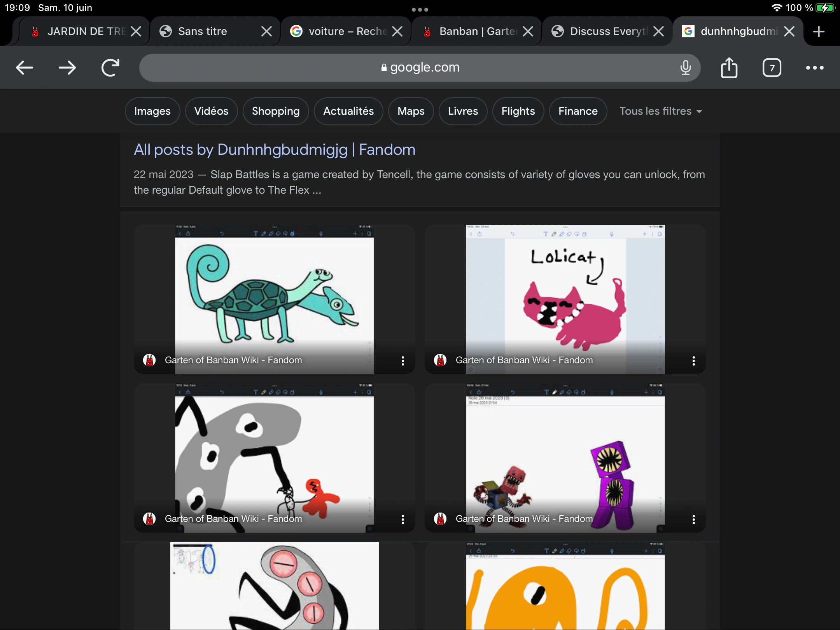Select the Vidéos filter chip
This screenshot has height=630, width=840.
(x=211, y=111)
